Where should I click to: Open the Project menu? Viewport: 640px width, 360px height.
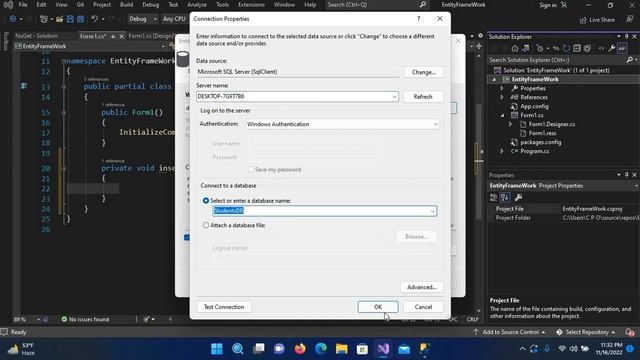[x=102, y=5]
